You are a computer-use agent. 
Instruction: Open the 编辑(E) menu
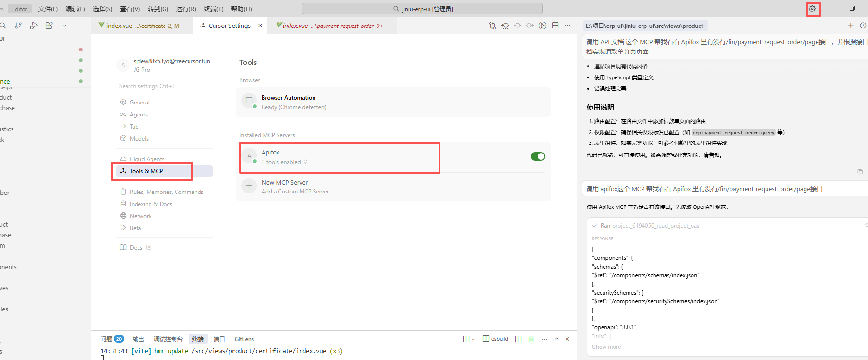(x=75, y=9)
